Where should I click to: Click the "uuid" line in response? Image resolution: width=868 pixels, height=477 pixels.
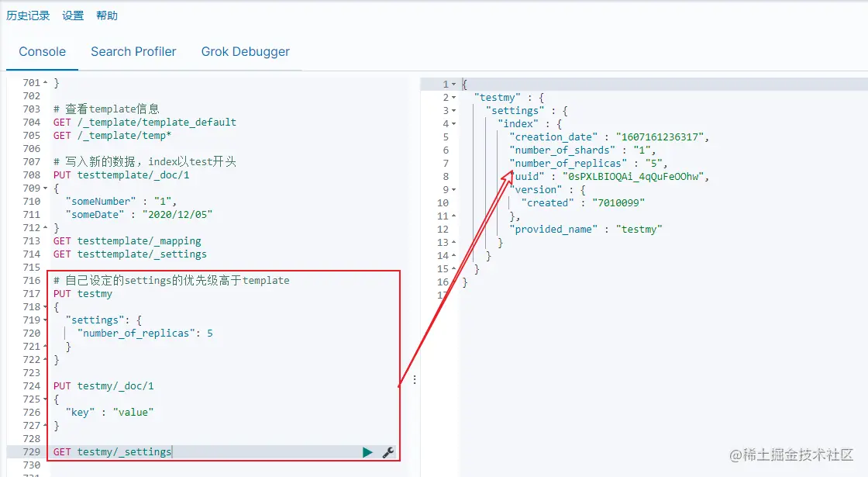609,177
